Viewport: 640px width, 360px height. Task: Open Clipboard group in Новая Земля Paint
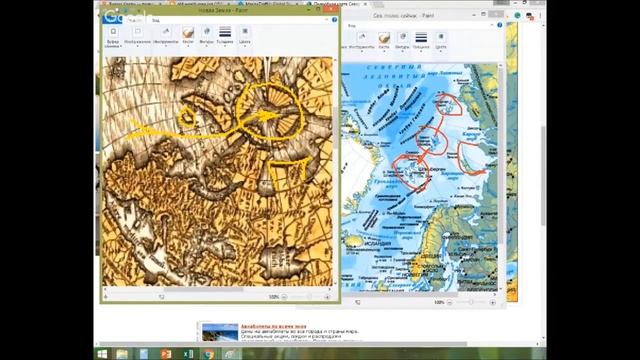113,37
